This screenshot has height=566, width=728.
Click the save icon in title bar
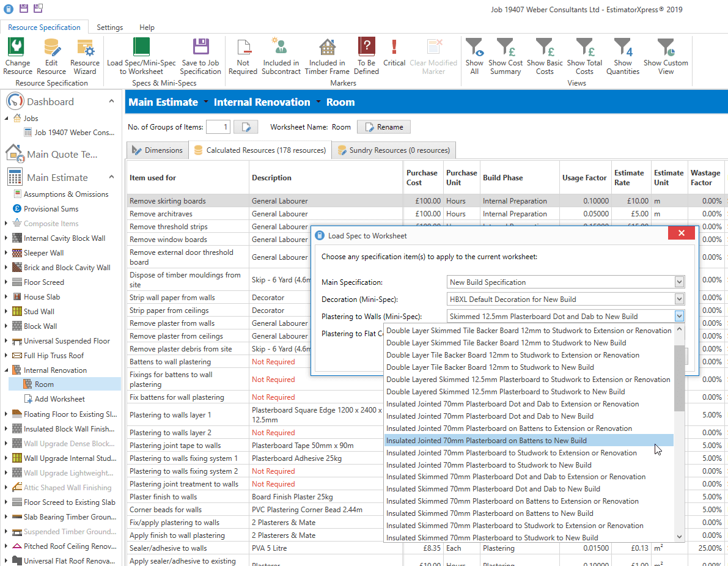(24, 8)
